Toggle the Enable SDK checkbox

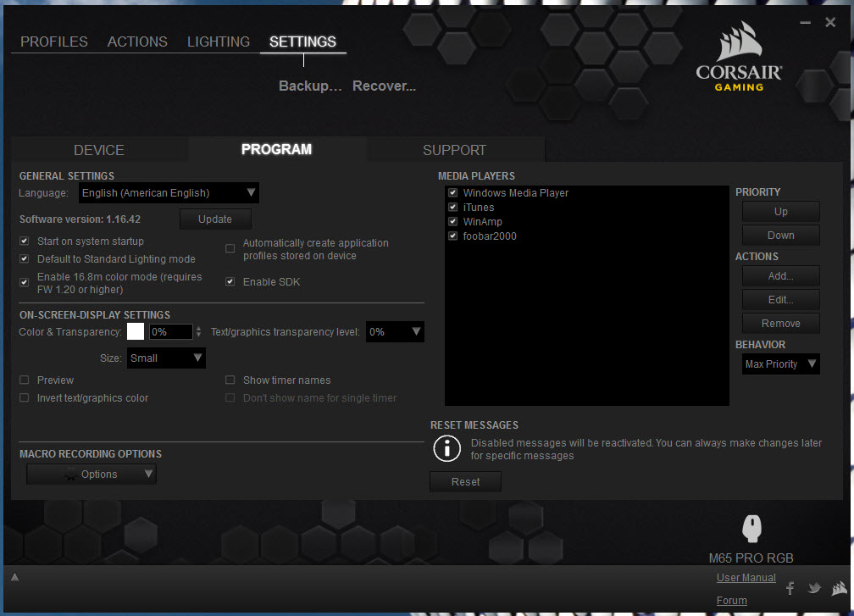click(230, 281)
